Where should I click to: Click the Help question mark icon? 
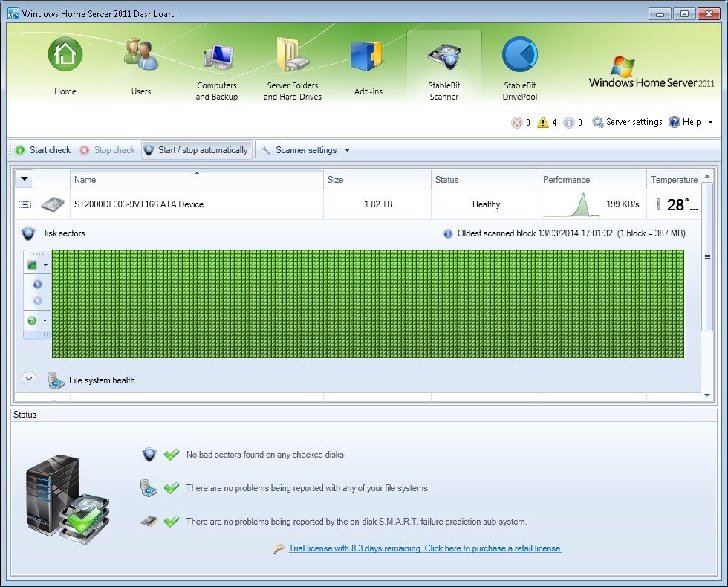tap(675, 122)
